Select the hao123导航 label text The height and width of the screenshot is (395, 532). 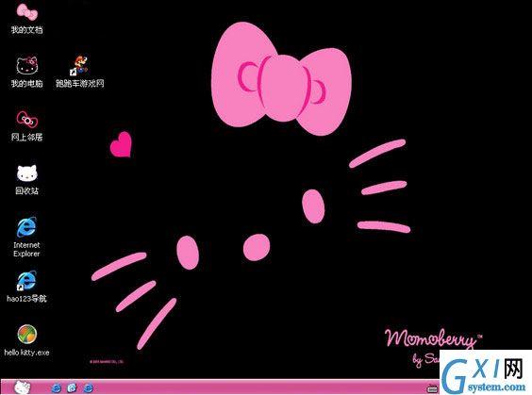[26, 298]
